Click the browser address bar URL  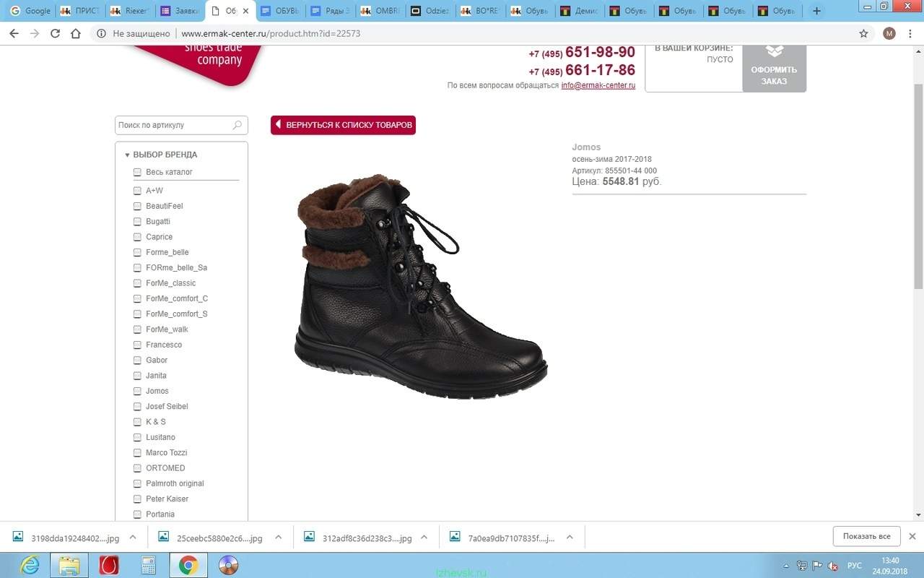pyautogui.click(x=271, y=33)
